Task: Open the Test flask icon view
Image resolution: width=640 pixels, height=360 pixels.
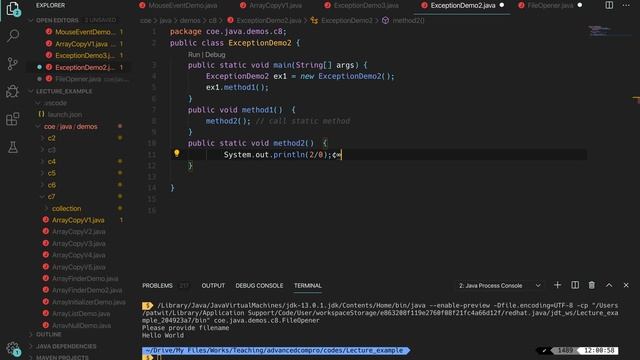Action: tap(13, 147)
